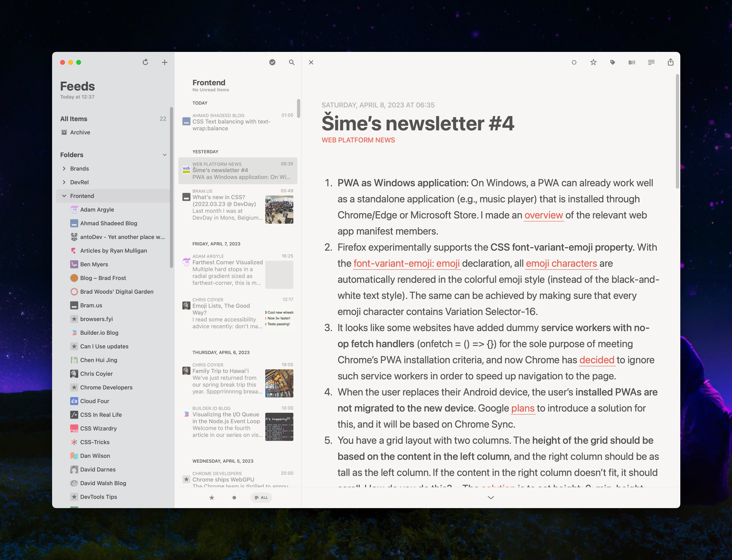Image resolution: width=732 pixels, height=560 pixels.
Task: Expand the DevRel folder
Action: pos(64,182)
